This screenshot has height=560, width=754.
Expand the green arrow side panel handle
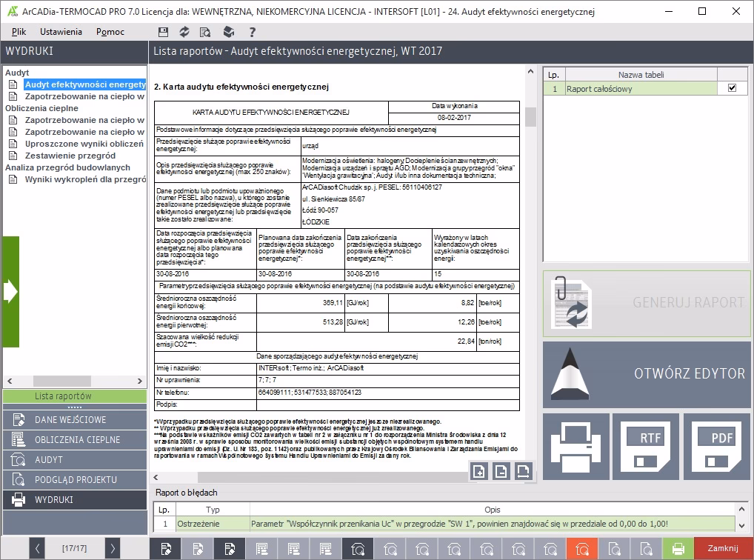pos(10,292)
